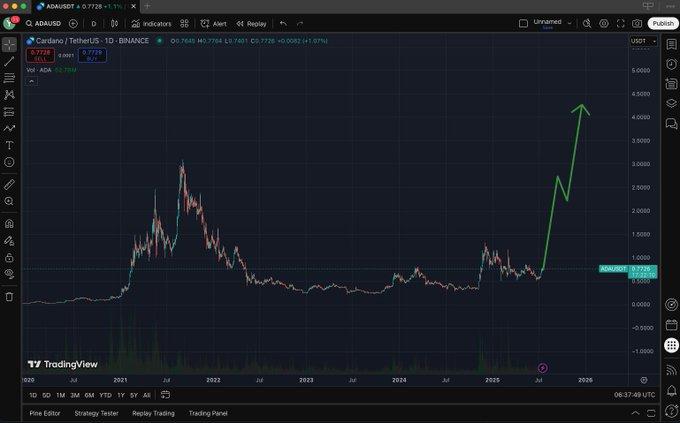The height and width of the screenshot is (423, 680).
Task: Toggle the eye icon to hide drawings
Action: (x=9, y=273)
